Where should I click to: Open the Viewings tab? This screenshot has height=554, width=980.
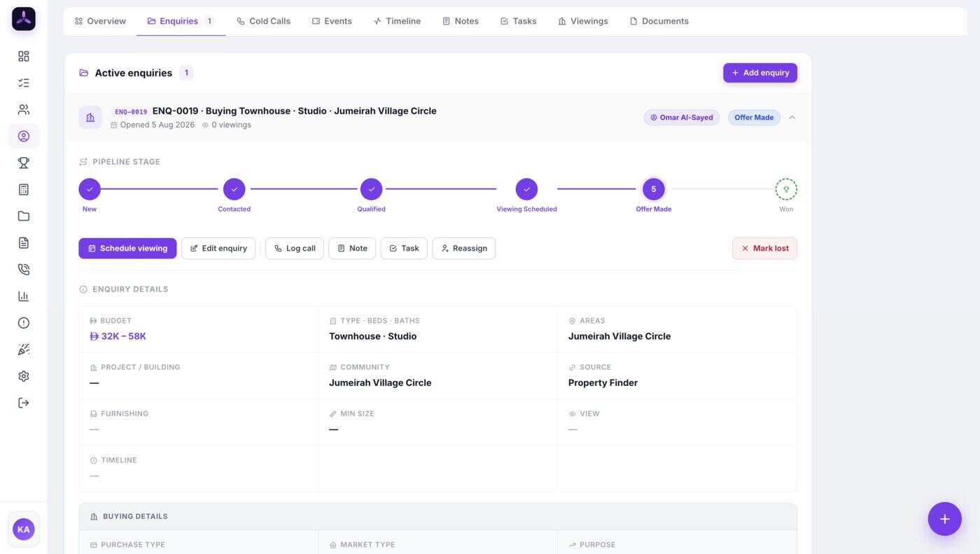click(583, 21)
